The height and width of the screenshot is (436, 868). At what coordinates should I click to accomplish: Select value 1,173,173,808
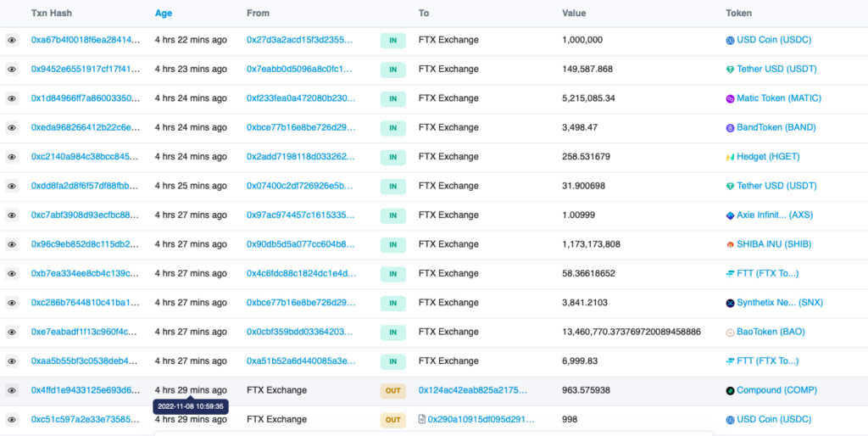point(591,244)
